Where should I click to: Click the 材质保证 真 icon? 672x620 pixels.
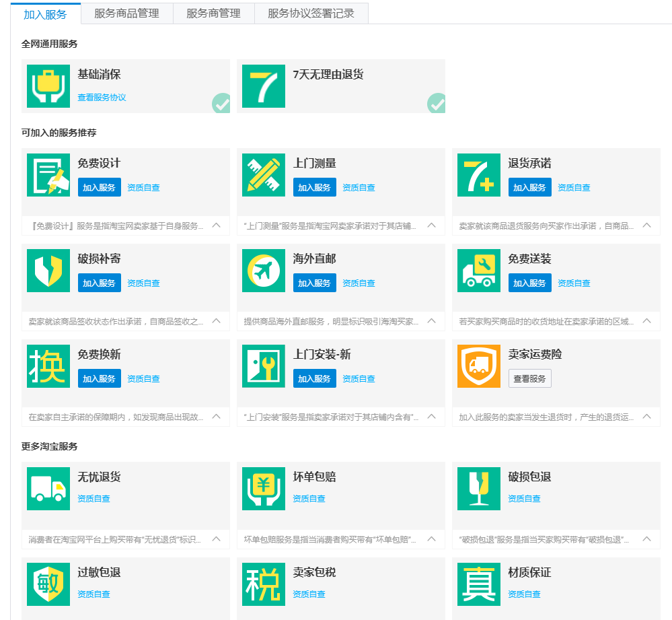click(x=479, y=584)
